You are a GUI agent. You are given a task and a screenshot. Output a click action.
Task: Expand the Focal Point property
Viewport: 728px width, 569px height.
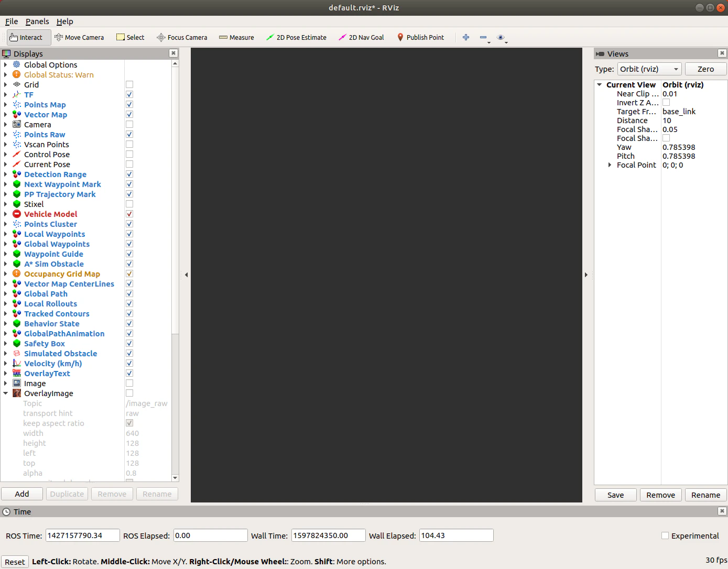coord(610,165)
